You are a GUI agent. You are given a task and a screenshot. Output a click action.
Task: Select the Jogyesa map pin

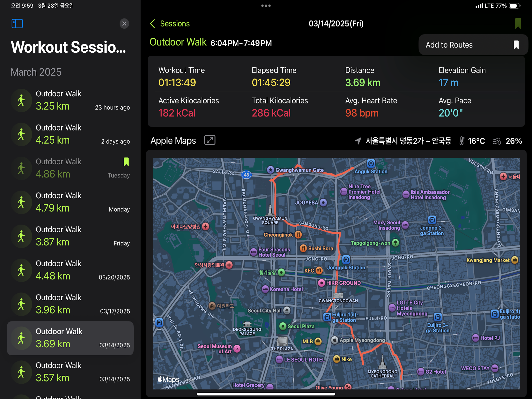pyautogui.click(x=323, y=202)
